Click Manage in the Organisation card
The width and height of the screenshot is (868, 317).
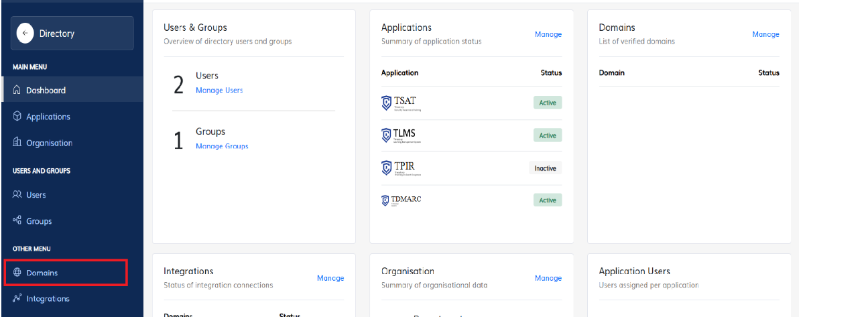(548, 278)
